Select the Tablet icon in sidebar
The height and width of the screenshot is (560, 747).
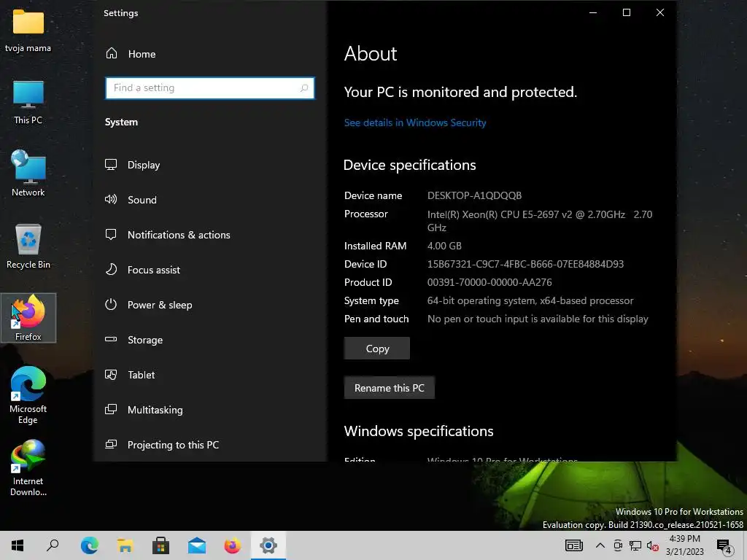(x=111, y=375)
